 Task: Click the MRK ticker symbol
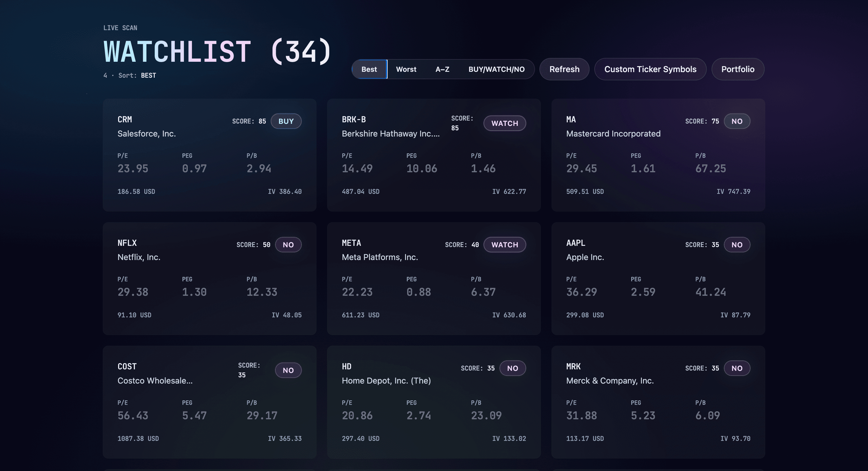tap(573, 366)
